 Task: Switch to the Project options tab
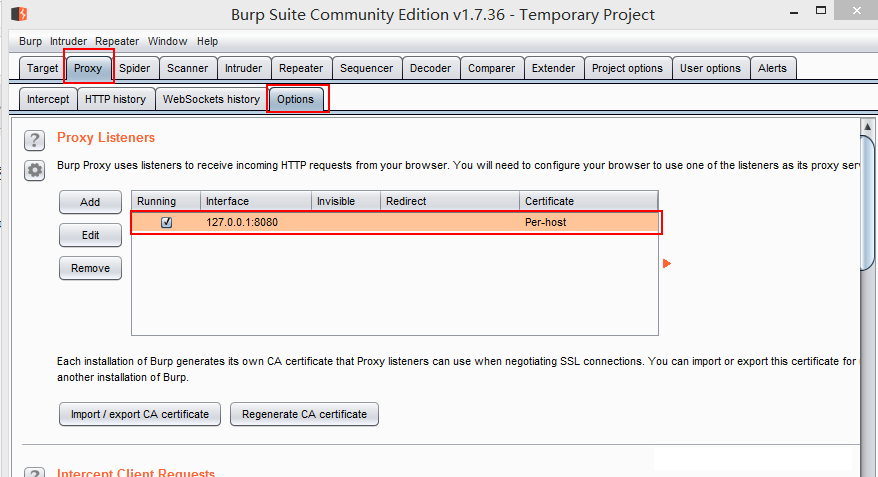pos(628,68)
